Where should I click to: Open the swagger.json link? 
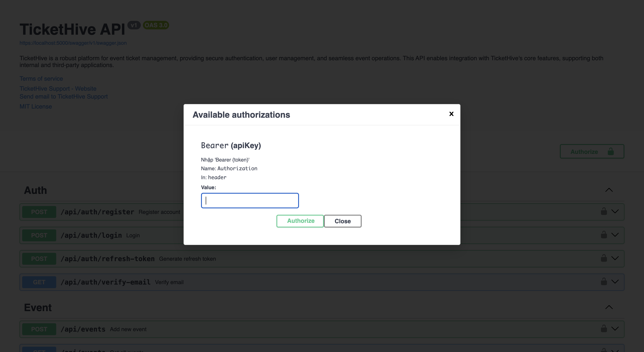tap(73, 43)
